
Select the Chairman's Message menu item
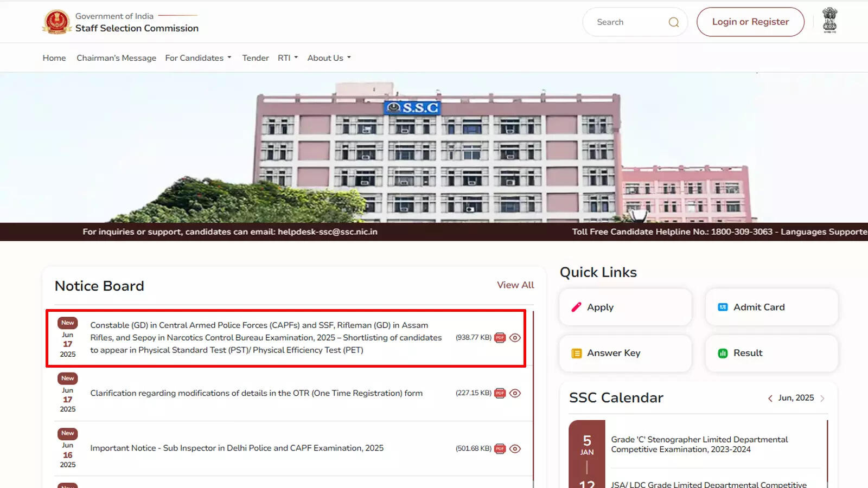(116, 57)
